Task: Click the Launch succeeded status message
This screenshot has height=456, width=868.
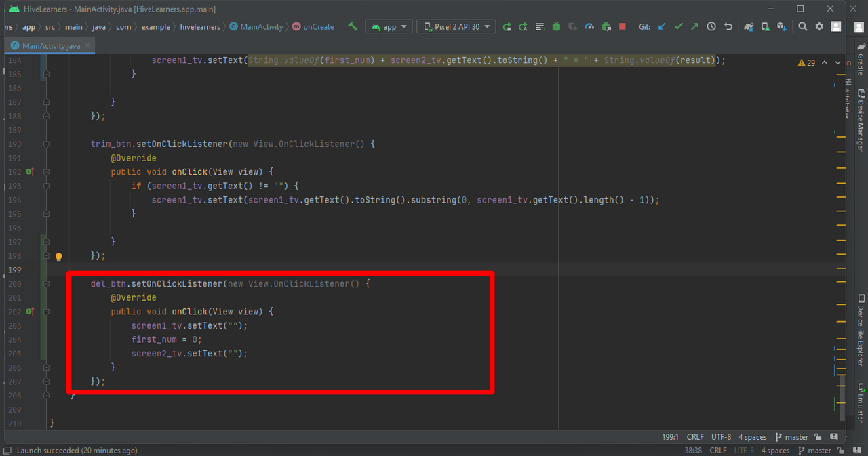Action: coord(77,450)
